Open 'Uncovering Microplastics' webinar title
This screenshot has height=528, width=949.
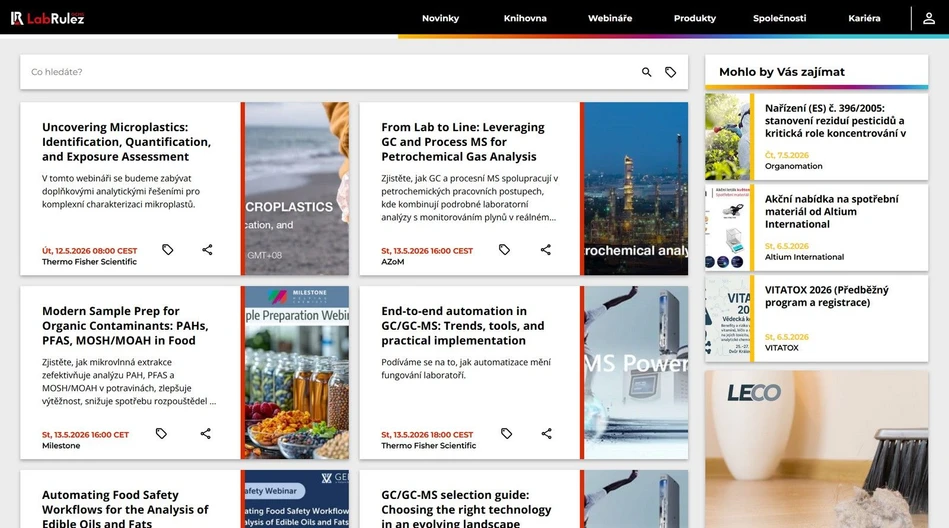[126, 142]
